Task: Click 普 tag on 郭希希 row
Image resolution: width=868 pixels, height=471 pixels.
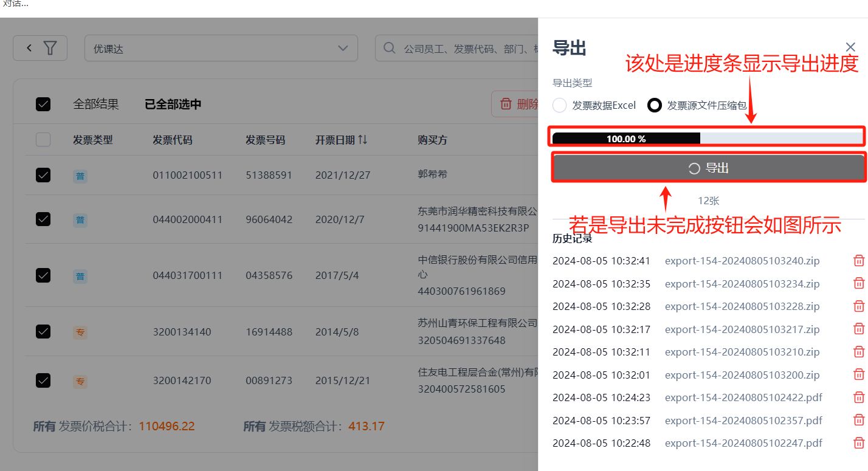Action: coord(80,176)
